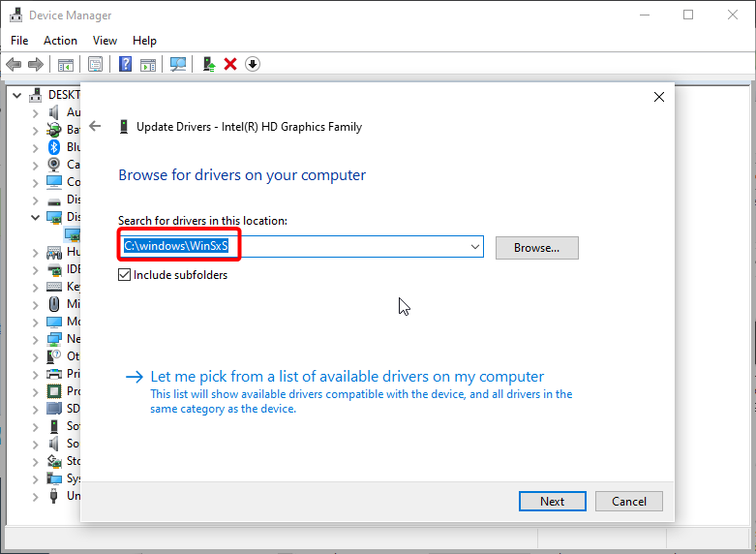The width and height of the screenshot is (756, 554).
Task: Click the Disable device down-arrow toolbar icon
Action: click(253, 64)
